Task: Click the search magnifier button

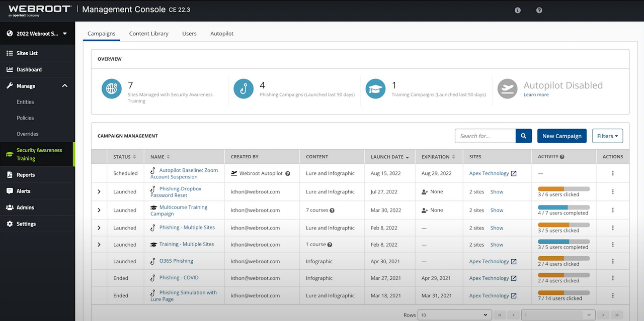Action: [523, 136]
